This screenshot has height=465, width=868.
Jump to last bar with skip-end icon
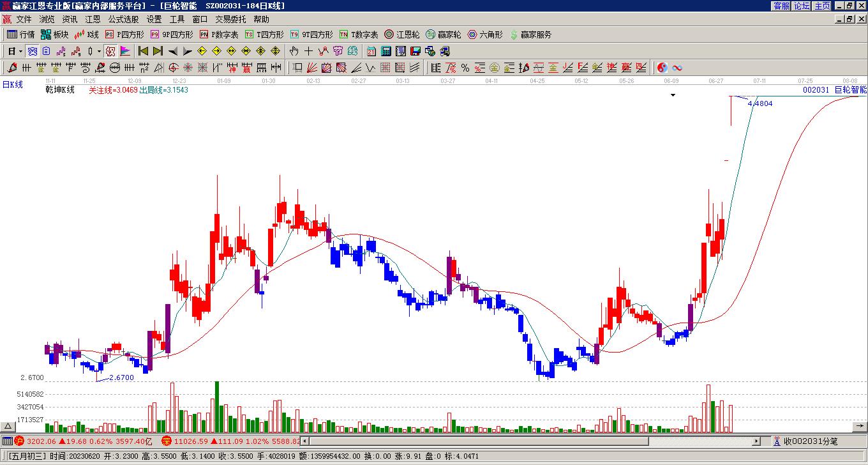[x=158, y=51]
